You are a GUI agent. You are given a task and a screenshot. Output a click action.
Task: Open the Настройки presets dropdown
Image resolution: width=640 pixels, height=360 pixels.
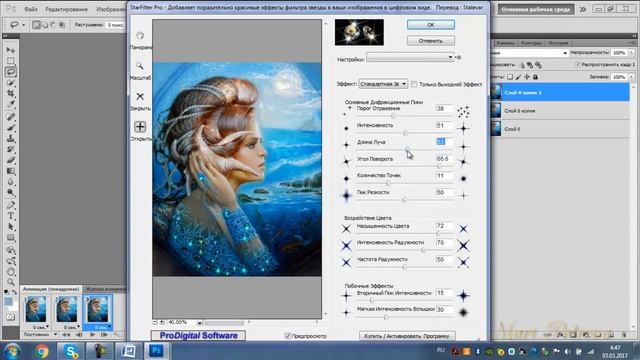pyautogui.click(x=410, y=58)
